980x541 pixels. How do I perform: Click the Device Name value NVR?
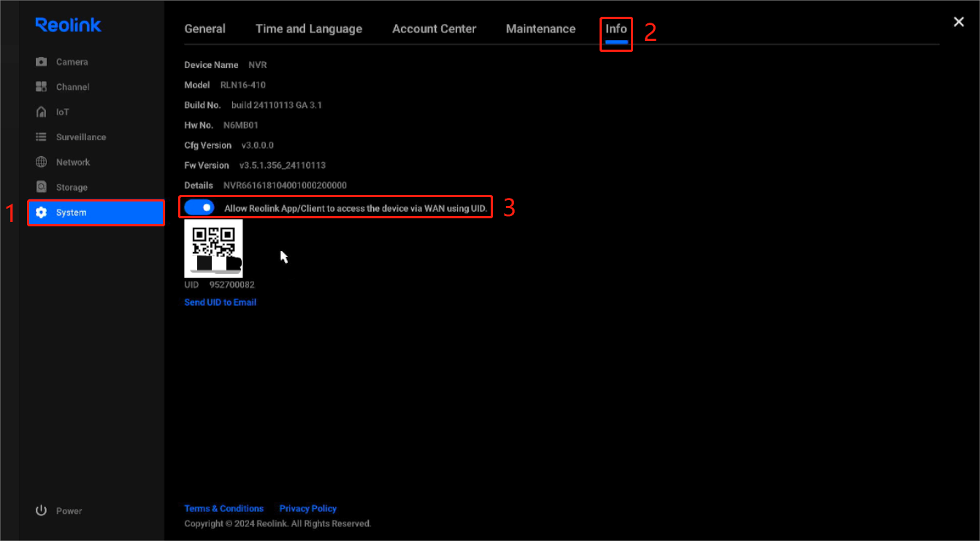coord(258,65)
